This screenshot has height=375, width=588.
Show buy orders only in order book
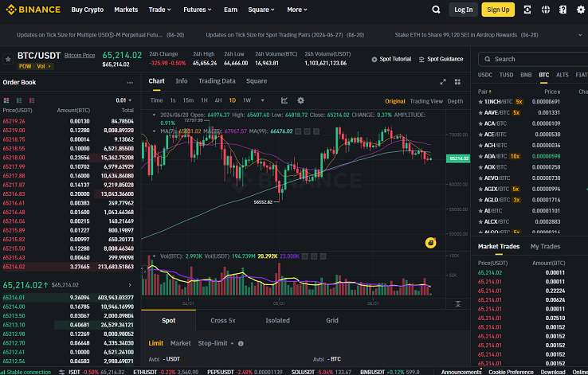[x=19, y=100]
